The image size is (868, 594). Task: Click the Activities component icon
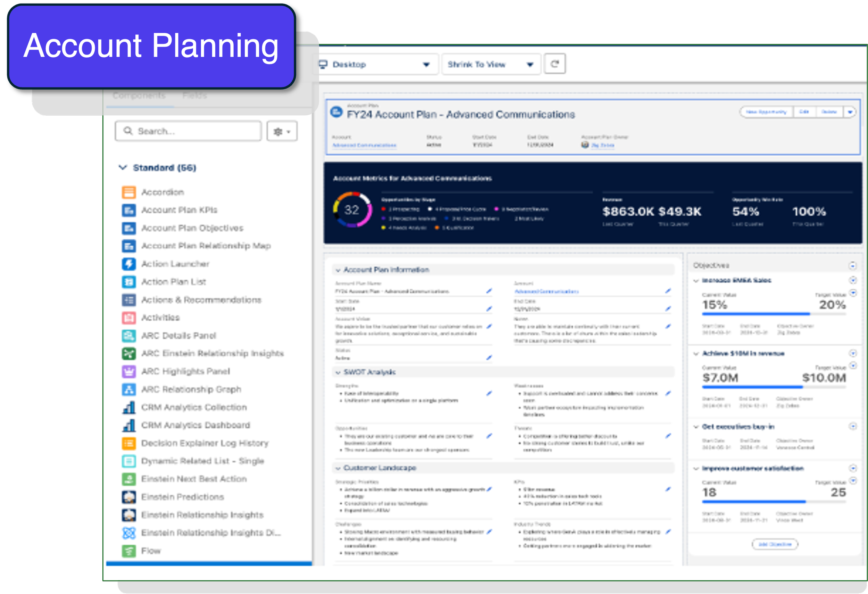tap(129, 318)
